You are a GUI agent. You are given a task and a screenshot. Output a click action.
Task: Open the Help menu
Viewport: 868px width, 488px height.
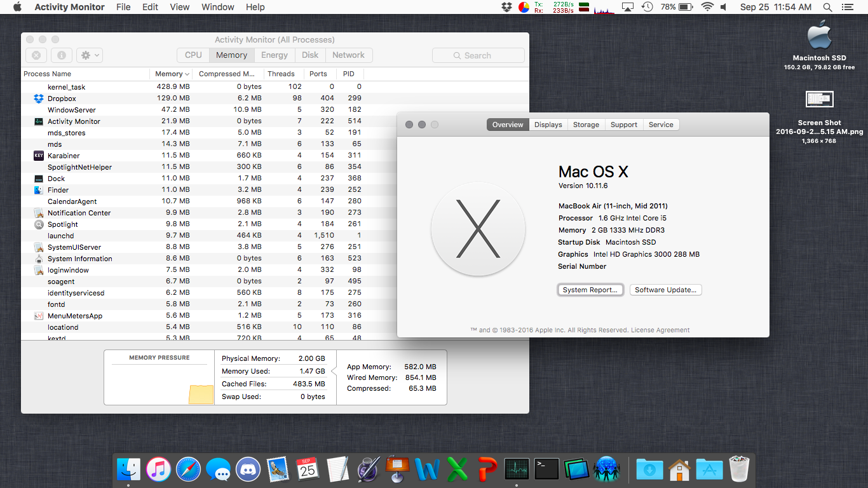(255, 7)
